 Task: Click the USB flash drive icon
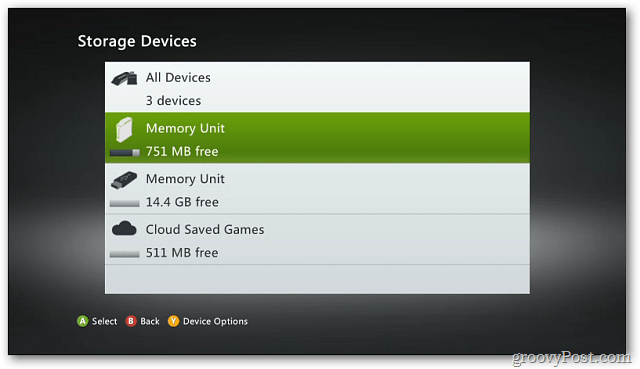point(124,180)
